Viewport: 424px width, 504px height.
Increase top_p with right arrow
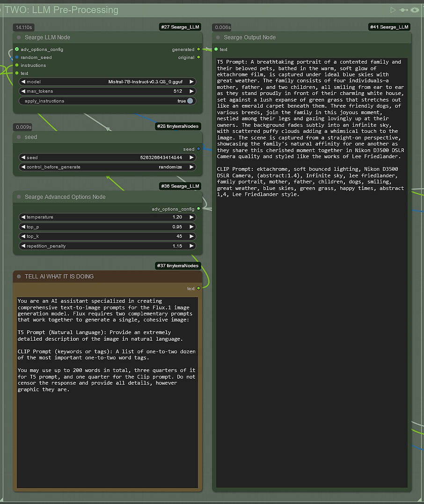pos(191,227)
